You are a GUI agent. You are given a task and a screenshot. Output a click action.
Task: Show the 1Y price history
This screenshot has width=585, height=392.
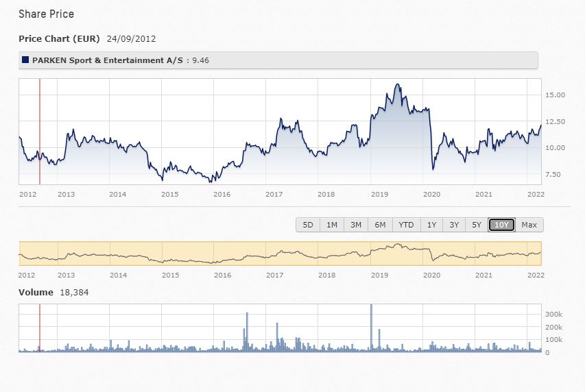(x=431, y=225)
